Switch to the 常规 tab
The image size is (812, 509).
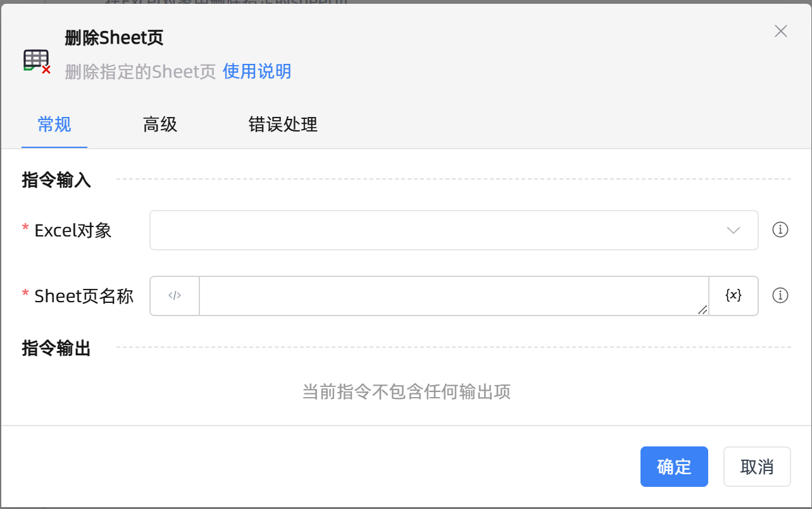[54, 125]
